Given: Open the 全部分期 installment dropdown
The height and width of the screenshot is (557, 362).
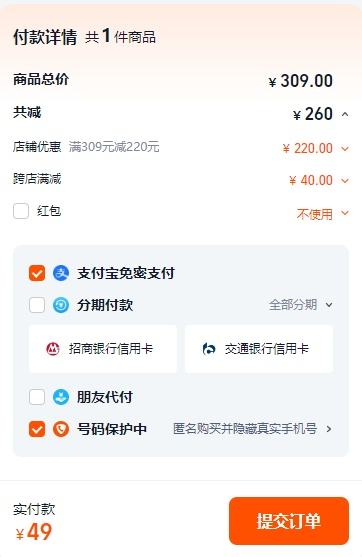Looking at the screenshot, I should point(301,305).
